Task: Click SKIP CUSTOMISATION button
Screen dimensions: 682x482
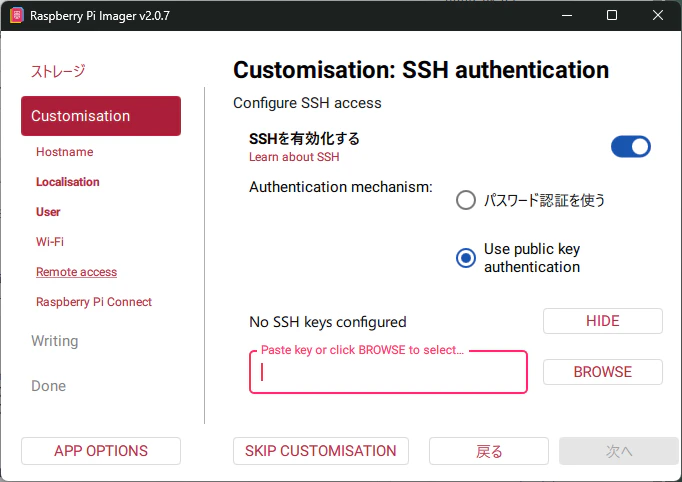Action: (x=321, y=451)
